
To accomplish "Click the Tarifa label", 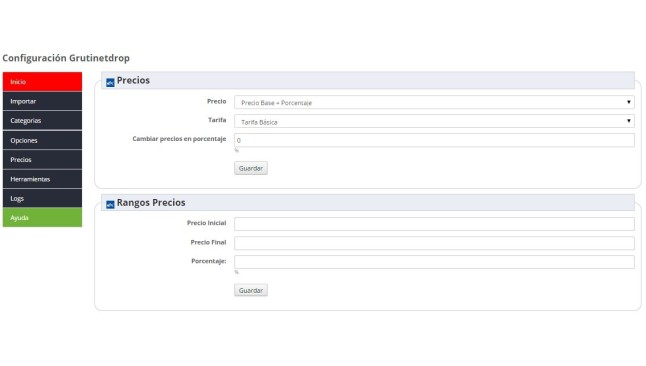I will tap(217, 120).
